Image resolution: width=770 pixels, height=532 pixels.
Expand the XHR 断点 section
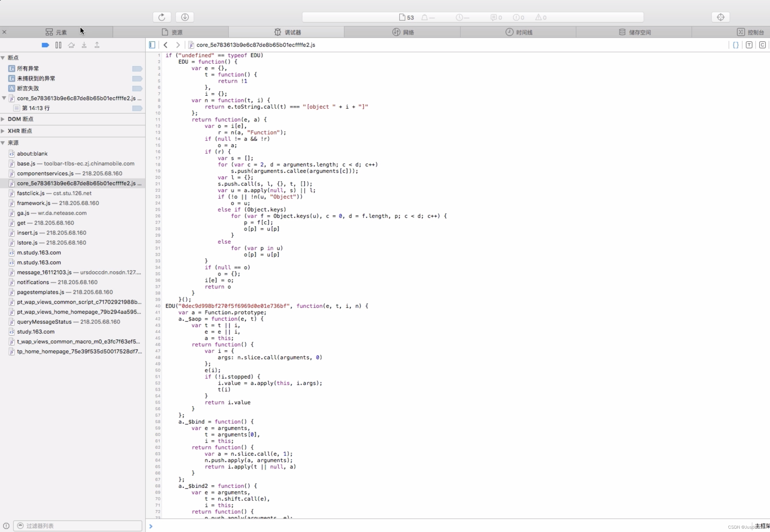(x=3, y=131)
